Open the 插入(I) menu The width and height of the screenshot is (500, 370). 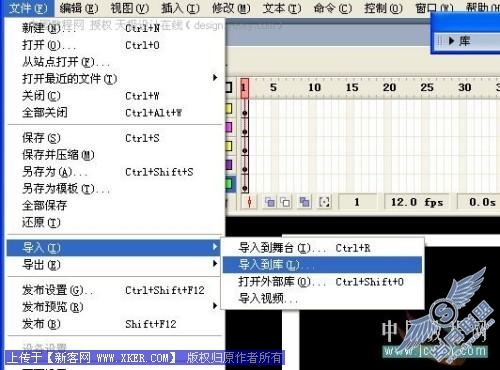180,8
